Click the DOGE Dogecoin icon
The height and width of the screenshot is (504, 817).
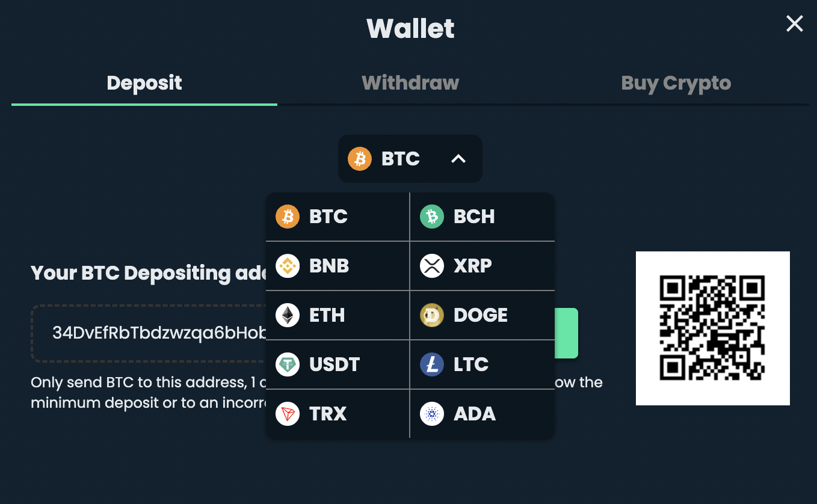pyautogui.click(x=432, y=315)
